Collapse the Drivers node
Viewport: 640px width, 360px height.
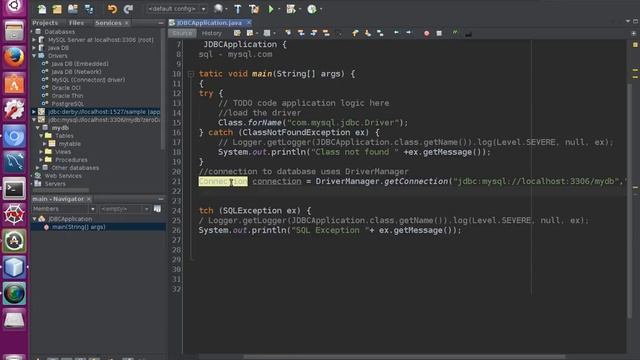tap(34, 56)
